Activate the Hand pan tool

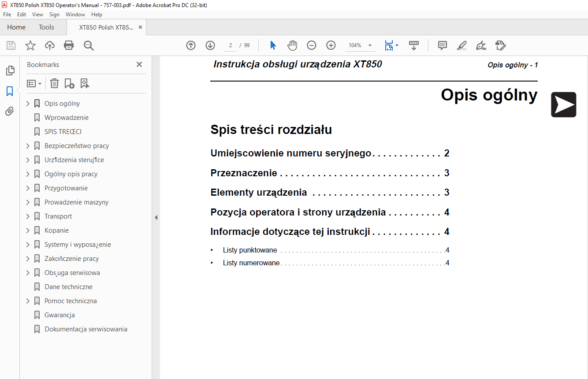(292, 45)
